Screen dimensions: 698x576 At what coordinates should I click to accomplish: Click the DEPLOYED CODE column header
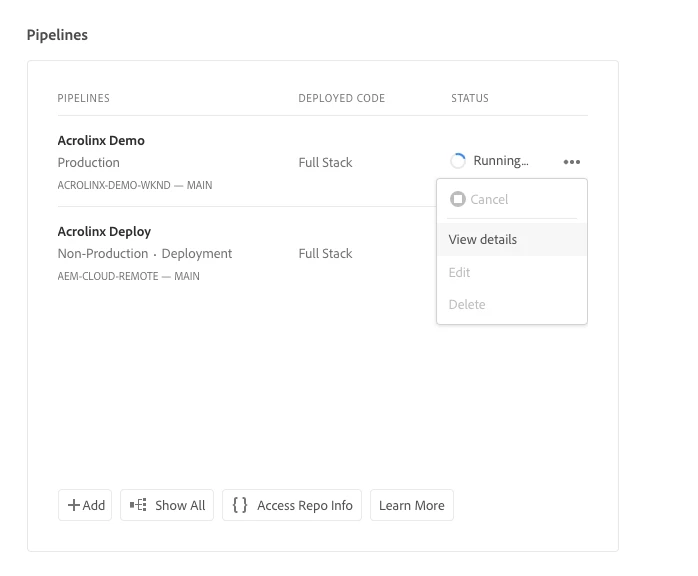click(341, 98)
